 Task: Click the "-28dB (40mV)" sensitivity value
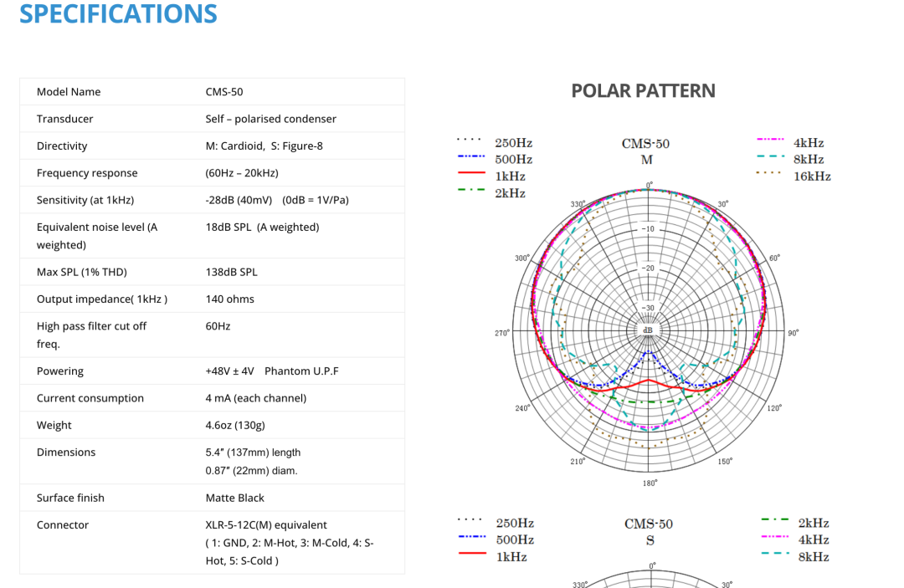click(239, 200)
